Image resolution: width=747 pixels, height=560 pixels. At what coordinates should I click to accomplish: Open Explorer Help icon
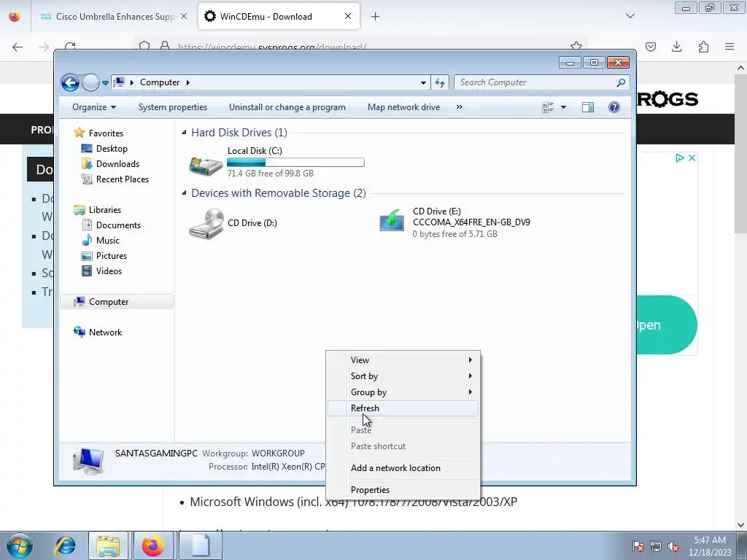pos(614,107)
